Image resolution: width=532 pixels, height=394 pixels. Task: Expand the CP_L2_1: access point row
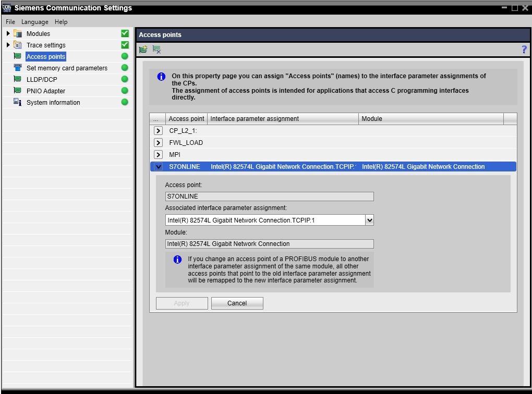tap(158, 130)
